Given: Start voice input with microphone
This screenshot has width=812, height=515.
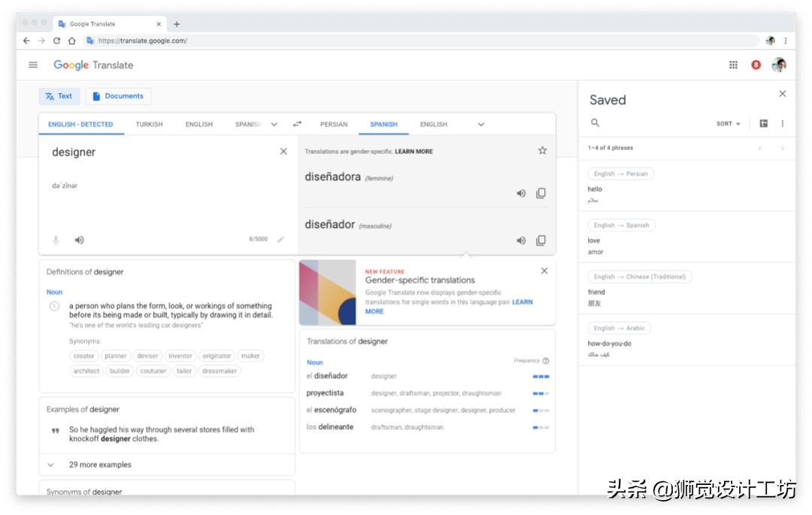Looking at the screenshot, I should click(56, 240).
